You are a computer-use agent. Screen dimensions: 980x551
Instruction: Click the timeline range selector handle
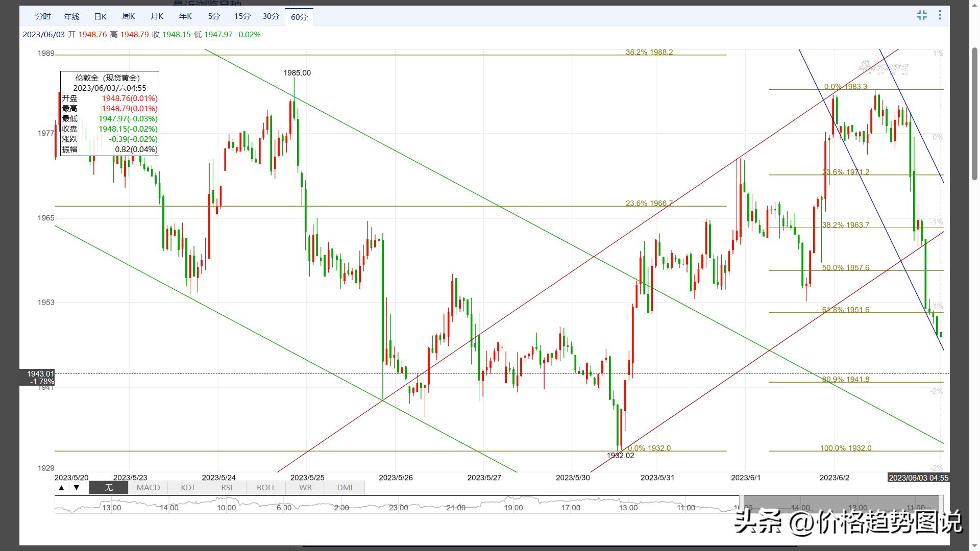coord(742,504)
